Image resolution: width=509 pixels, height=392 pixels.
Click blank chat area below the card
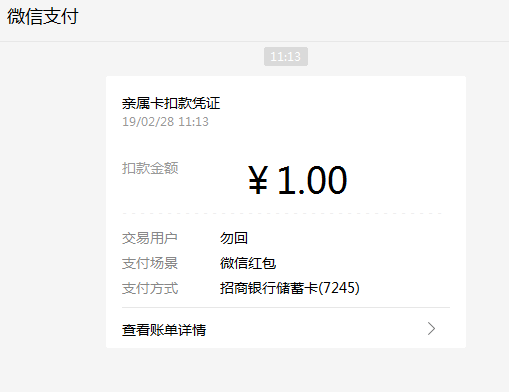pyautogui.click(x=254, y=370)
